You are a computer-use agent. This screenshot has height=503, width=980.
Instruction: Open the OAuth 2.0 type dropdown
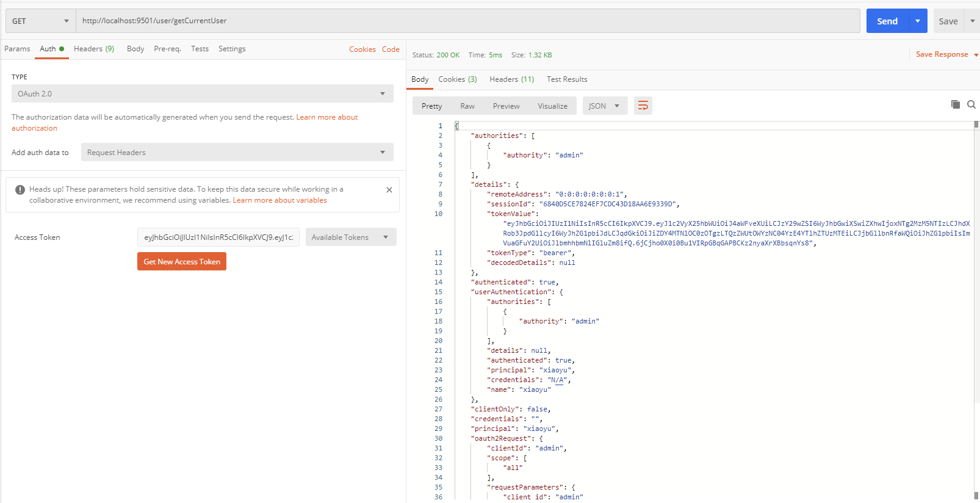click(202, 93)
